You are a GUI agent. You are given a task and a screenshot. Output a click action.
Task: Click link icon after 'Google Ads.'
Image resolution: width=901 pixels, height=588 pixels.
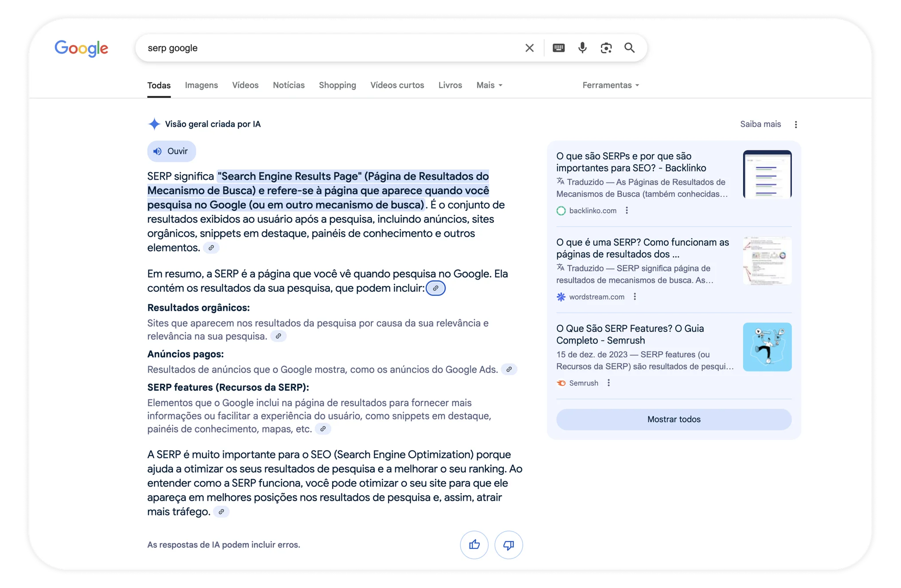(x=509, y=369)
